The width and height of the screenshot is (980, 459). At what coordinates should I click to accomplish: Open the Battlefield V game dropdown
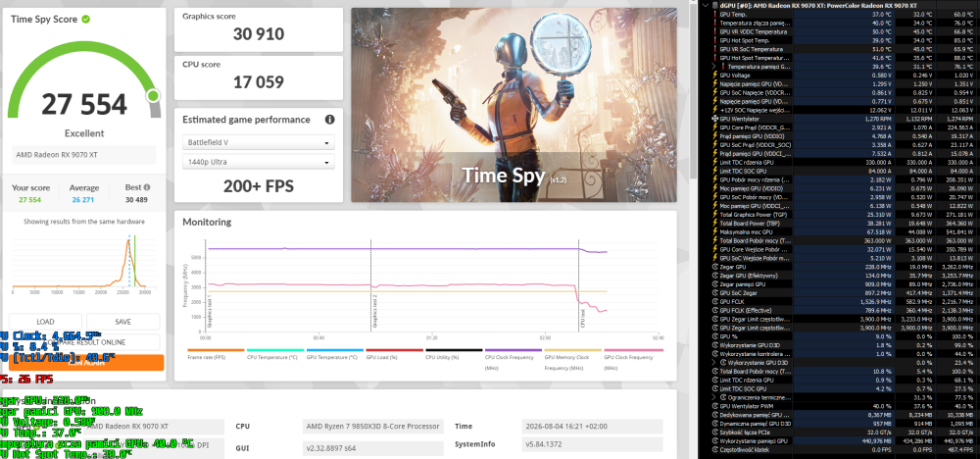(259, 142)
